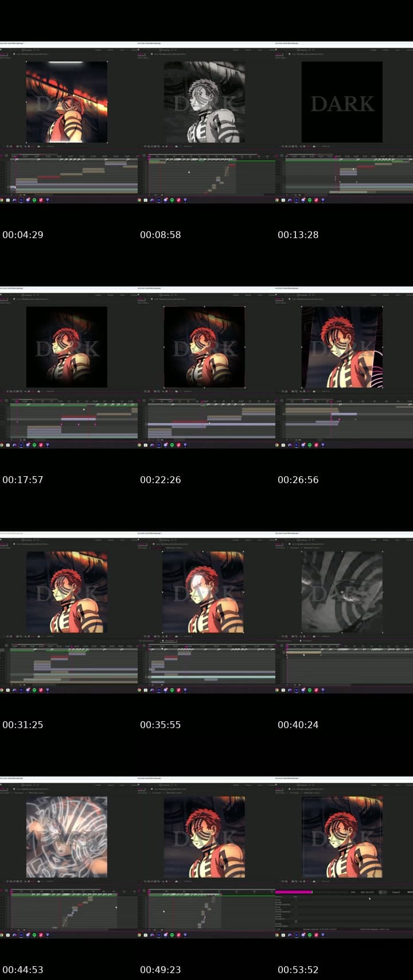413x980 pixels.
Task: Open the composition preview in the 00:53:52 frame
Action: pyautogui.click(x=342, y=837)
